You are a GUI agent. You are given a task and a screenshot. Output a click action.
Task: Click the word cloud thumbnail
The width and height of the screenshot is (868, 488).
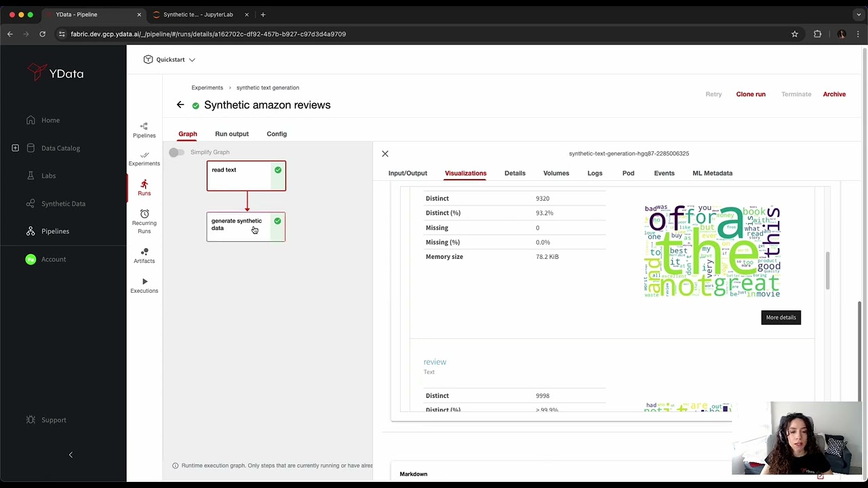pyautogui.click(x=712, y=251)
